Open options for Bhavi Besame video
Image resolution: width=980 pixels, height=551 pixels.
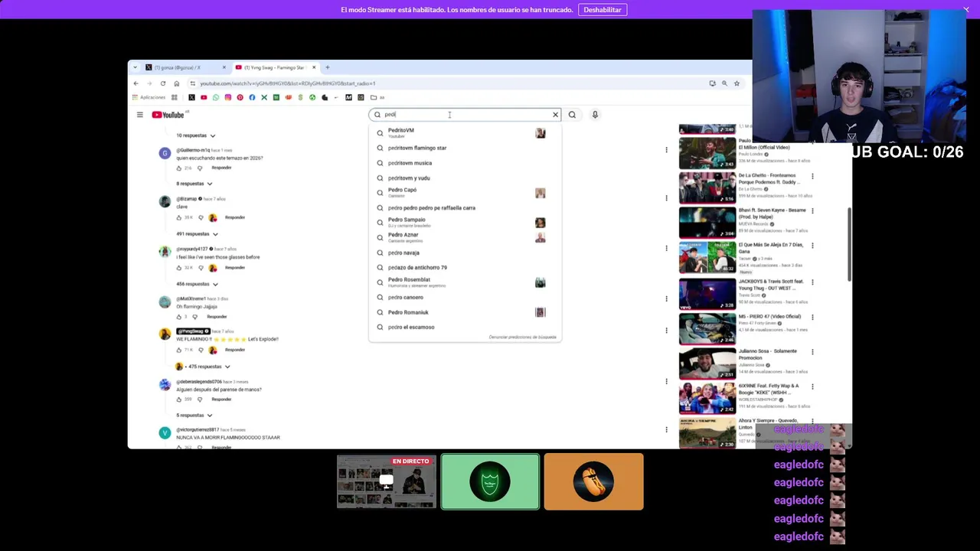pos(812,210)
